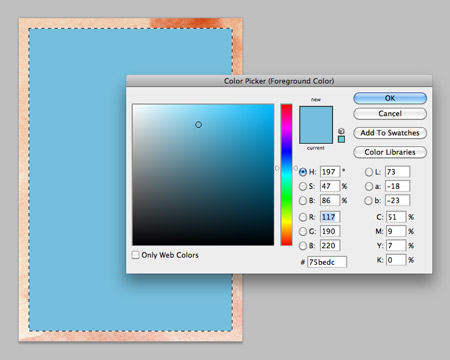
Task: Select the Lab b channel radio button
Action: 369,201
